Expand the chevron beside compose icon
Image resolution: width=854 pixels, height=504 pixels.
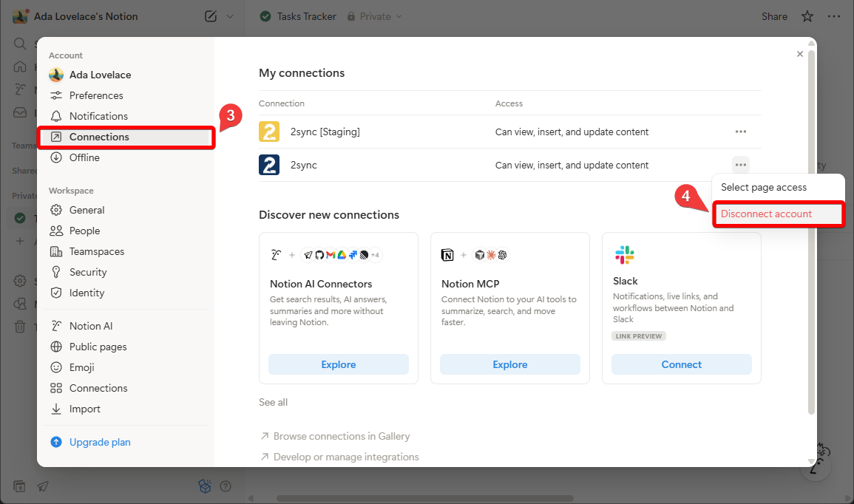tap(230, 16)
